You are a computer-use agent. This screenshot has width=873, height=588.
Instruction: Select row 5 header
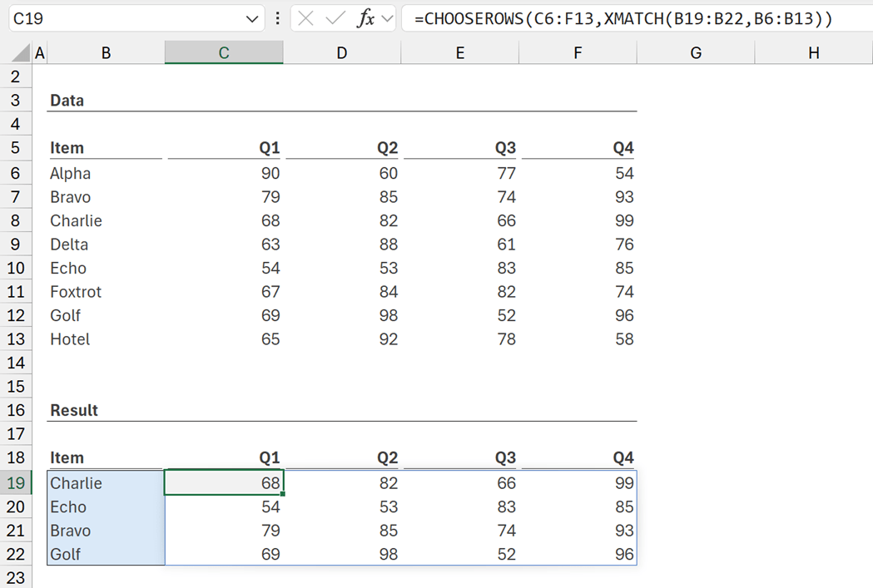coord(15,148)
